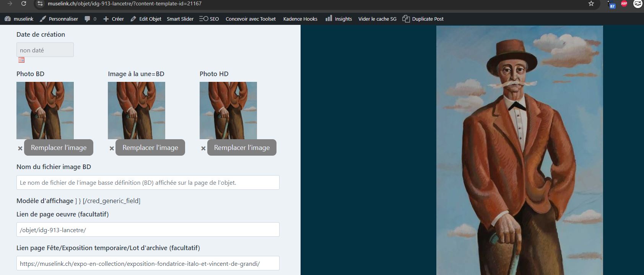Click Remplacer l'image under Photo BD

pyautogui.click(x=59, y=148)
